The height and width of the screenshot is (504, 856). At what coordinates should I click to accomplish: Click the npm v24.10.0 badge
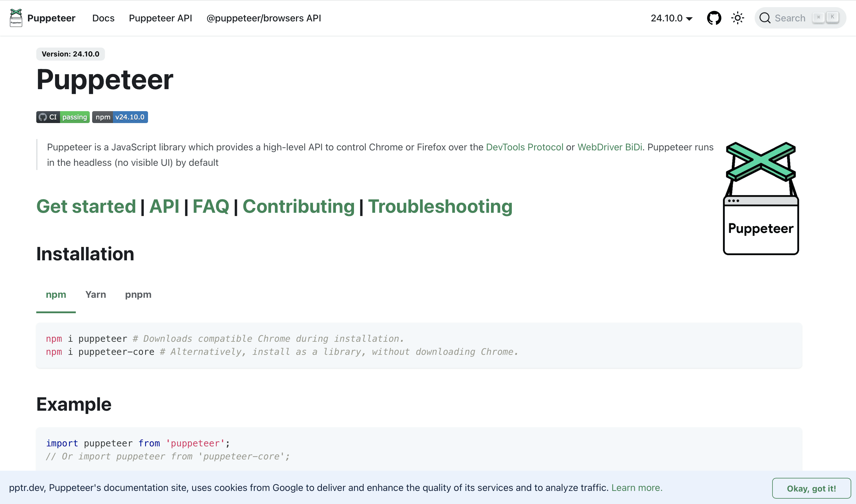[x=120, y=117]
